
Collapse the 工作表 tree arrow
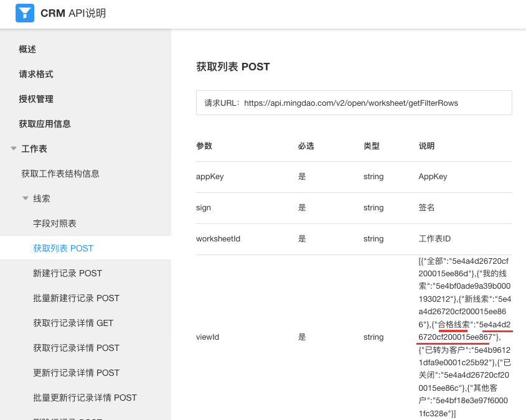click(x=14, y=149)
